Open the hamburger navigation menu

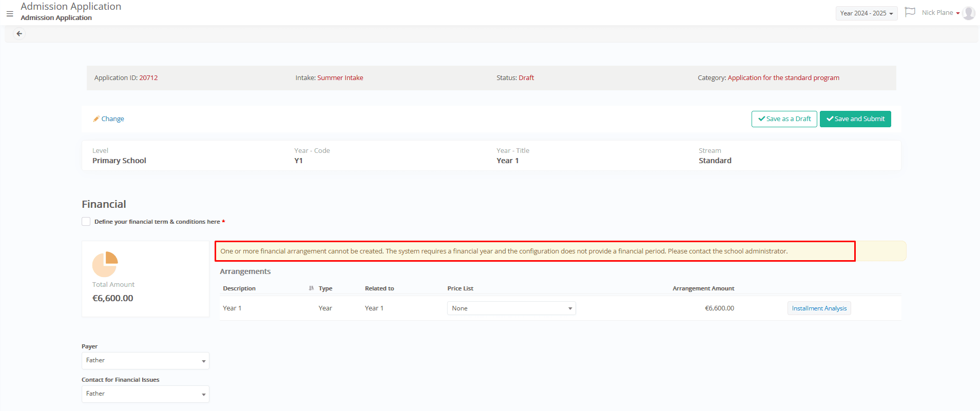click(10, 14)
